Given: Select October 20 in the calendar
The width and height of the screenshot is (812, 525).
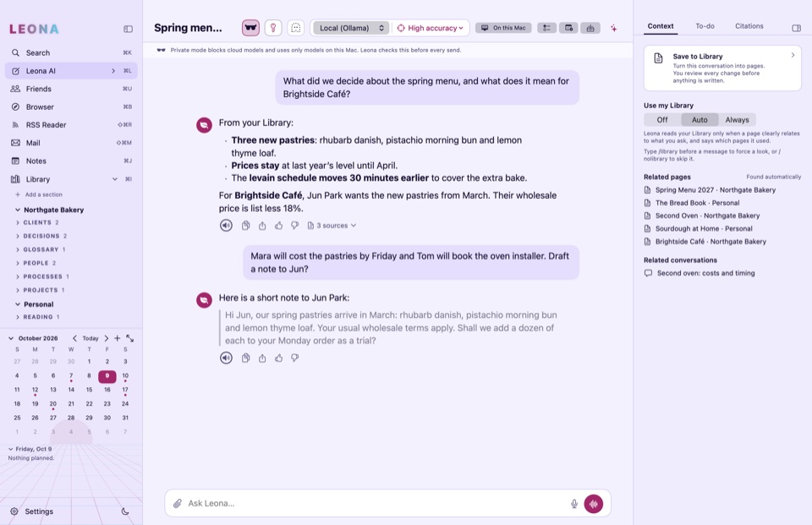Looking at the screenshot, I should pyautogui.click(x=52, y=404).
